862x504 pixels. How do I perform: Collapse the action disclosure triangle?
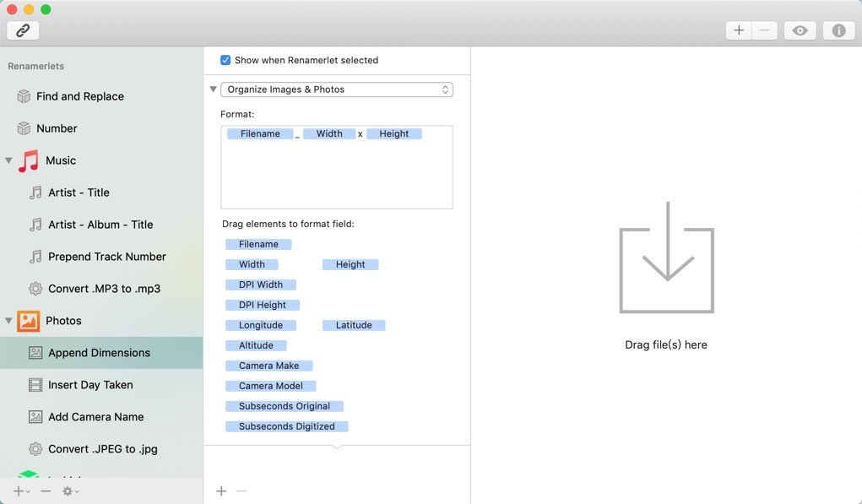click(x=214, y=89)
